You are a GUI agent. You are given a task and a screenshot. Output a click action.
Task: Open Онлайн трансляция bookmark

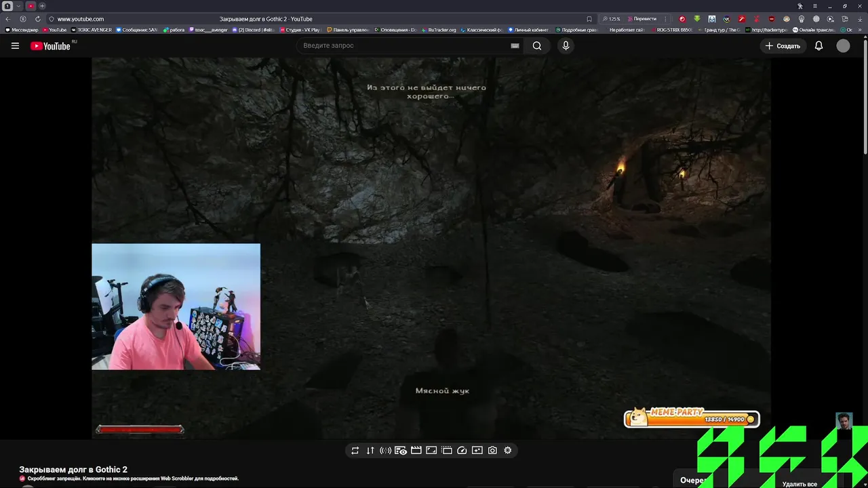click(814, 30)
